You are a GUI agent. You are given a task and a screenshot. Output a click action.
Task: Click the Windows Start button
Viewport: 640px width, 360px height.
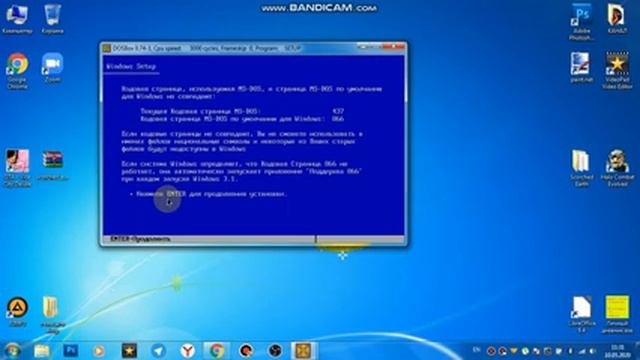coord(12,351)
